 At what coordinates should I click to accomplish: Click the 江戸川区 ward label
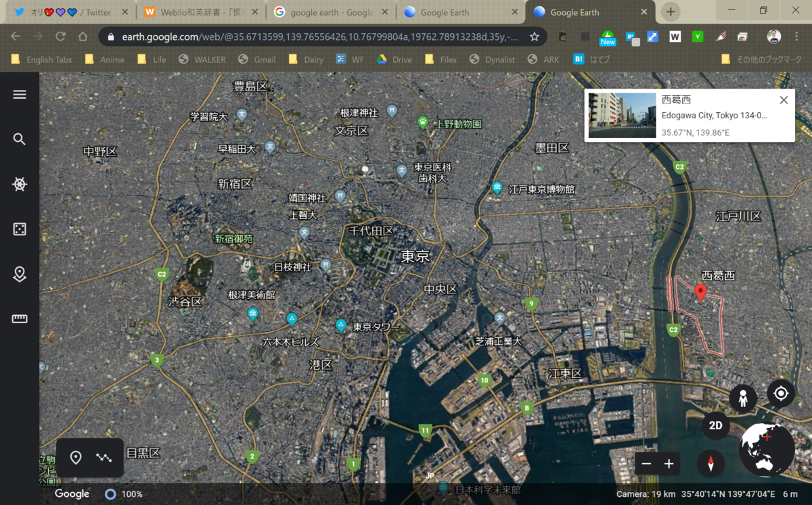738,216
